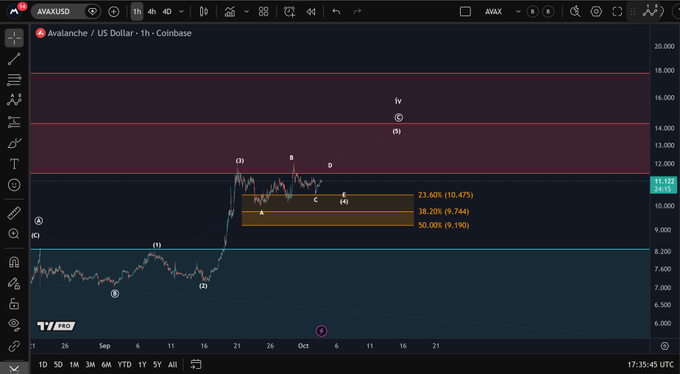The image size is (680, 374).
Task: Open the user profile avatar with notification badge
Action: tap(14, 11)
